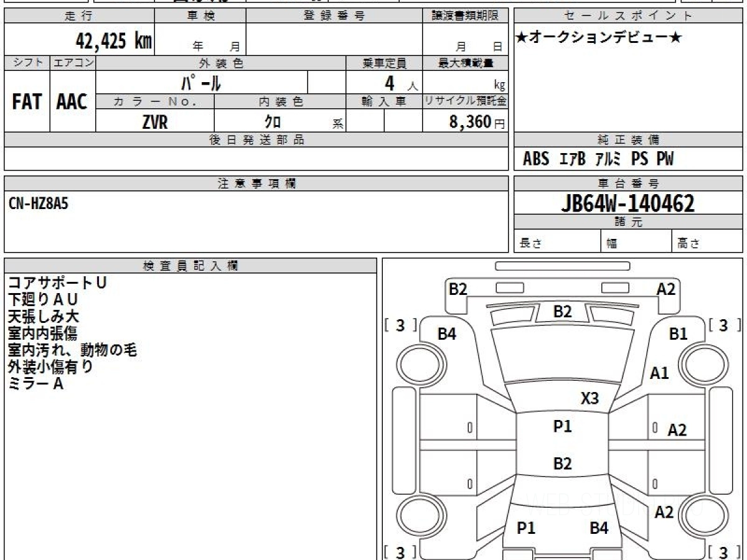The width and height of the screenshot is (747, 560).
Task: Click the 走行 column header
Action: coord(78,16)
